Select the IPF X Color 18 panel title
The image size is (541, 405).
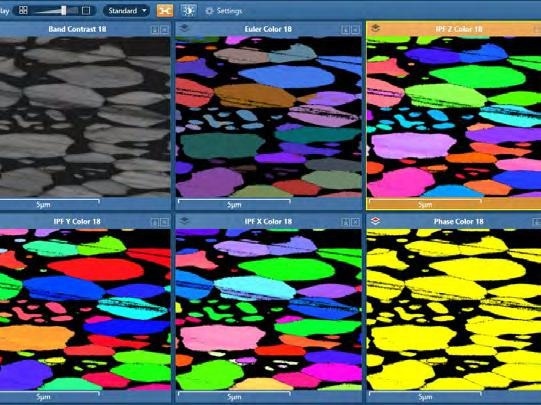[x=268, y=221]
